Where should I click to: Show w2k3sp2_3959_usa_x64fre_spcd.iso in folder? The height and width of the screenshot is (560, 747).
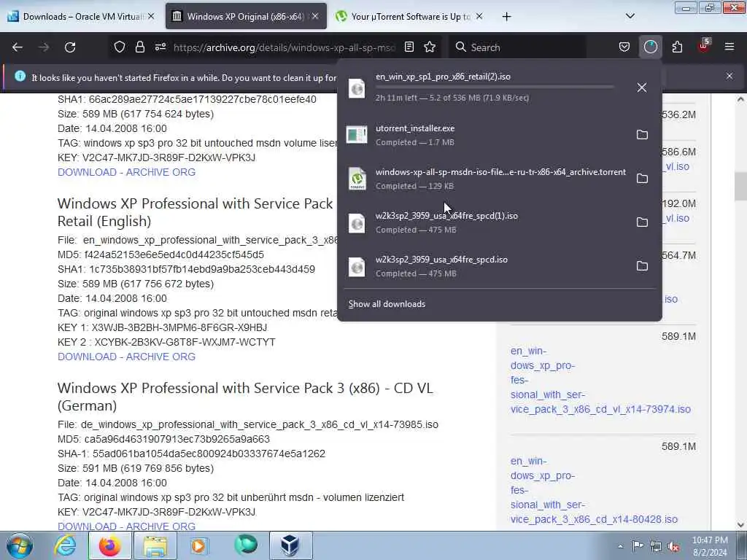click(642, 266)
